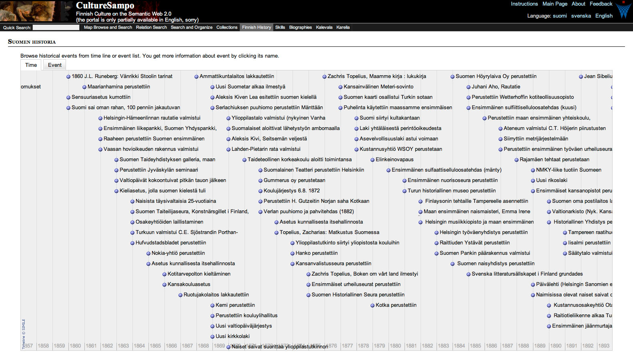Click marker dot for Uusi kirkkolaki

point(212,337)
